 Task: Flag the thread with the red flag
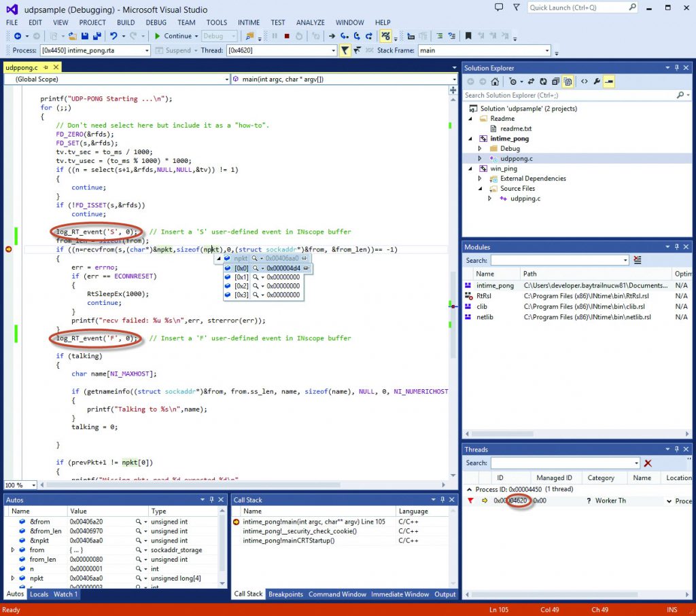pyautogui.click(x=470, y=501)
